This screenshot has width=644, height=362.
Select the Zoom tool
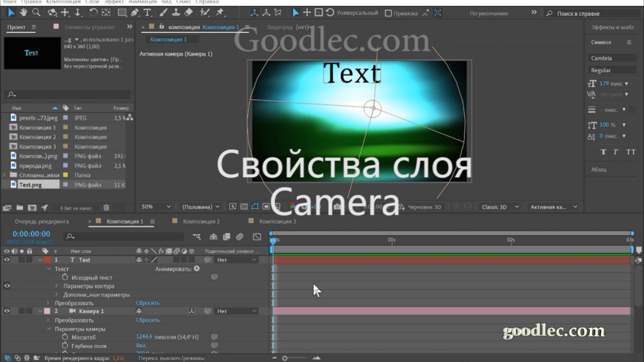click(x=36, y=12)
